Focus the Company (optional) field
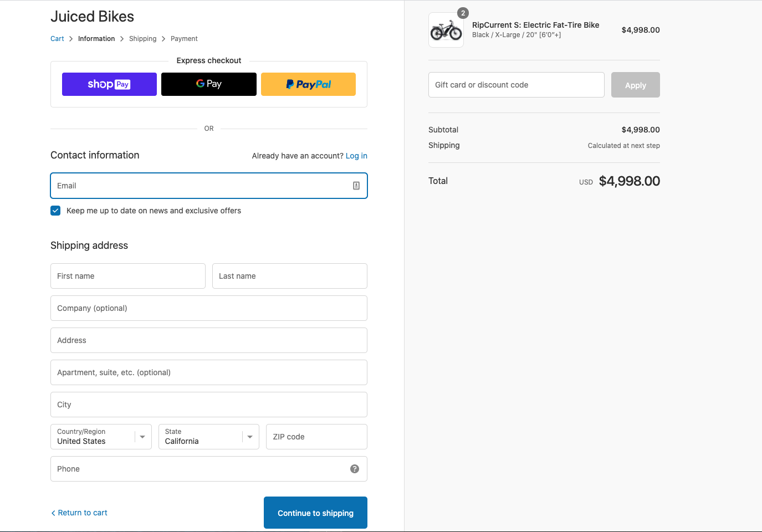This screenshot has width=762, height=532. coord(209,308)
